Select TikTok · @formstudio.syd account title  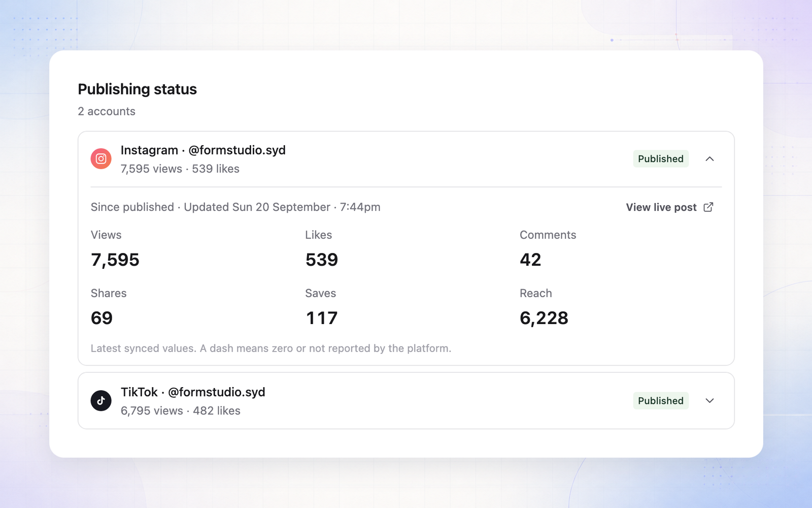[193, 392]
